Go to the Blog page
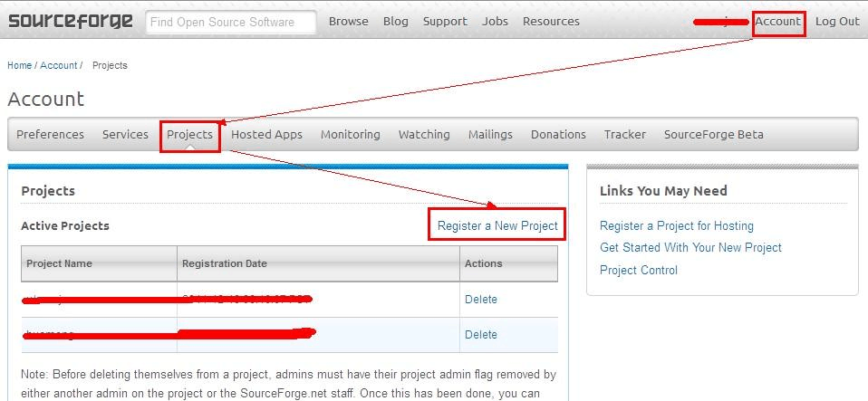Screen dimensions: 868x401 click(395, 21)
